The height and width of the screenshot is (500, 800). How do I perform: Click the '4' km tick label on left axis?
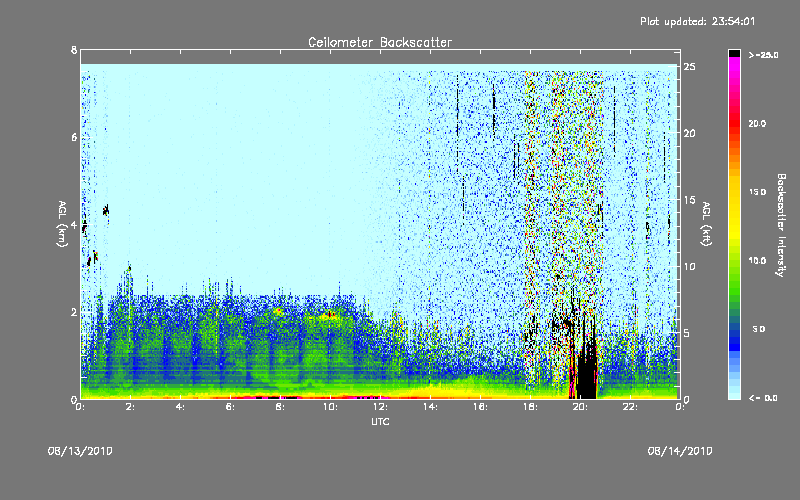(74, 225)
